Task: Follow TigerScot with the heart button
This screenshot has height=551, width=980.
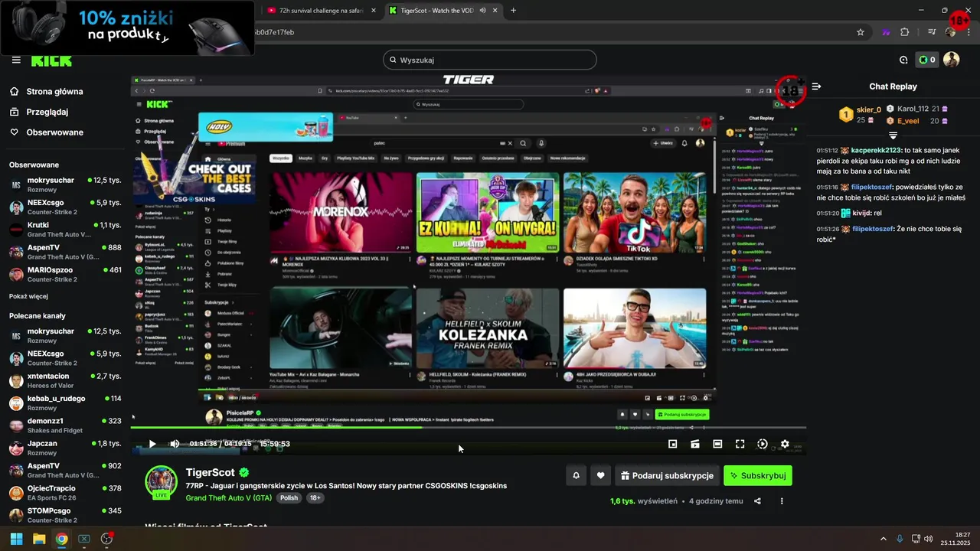Action: click(600, 475)
